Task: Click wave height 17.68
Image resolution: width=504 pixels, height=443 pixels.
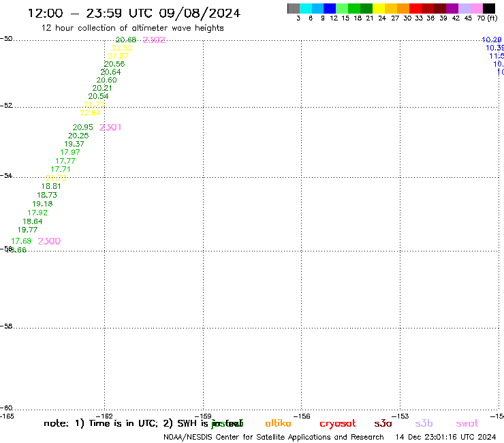Action: [21, 241]
